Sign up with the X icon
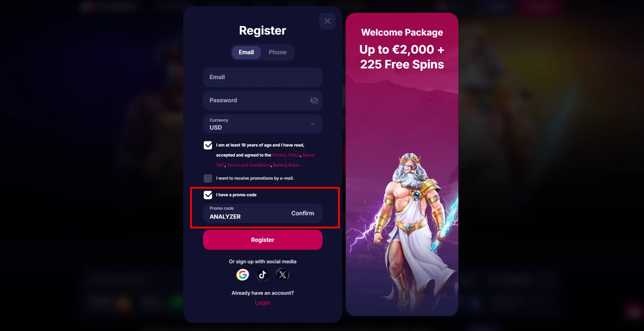The image size is (644, 331). tap(282, 275)
